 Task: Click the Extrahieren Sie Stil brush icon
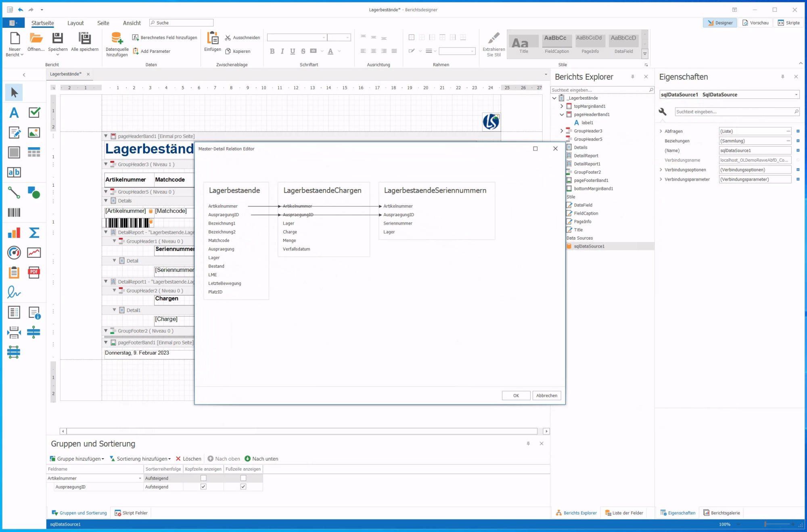click(493, 38)
